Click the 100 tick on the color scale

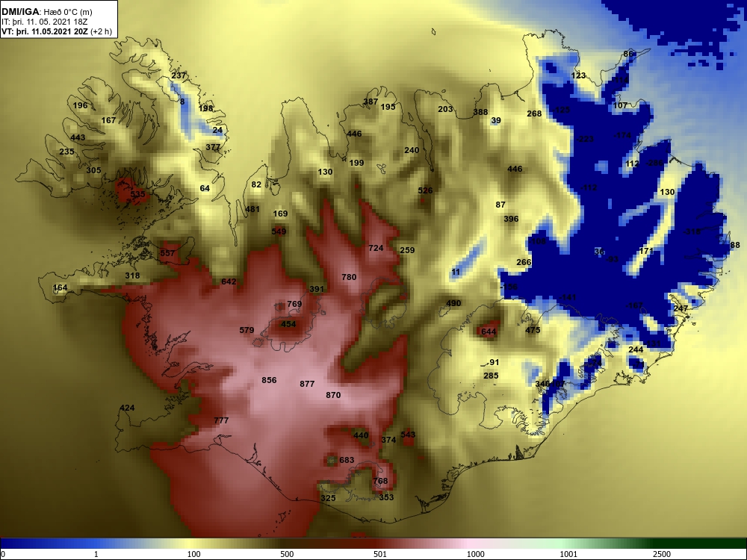[194, 554]
